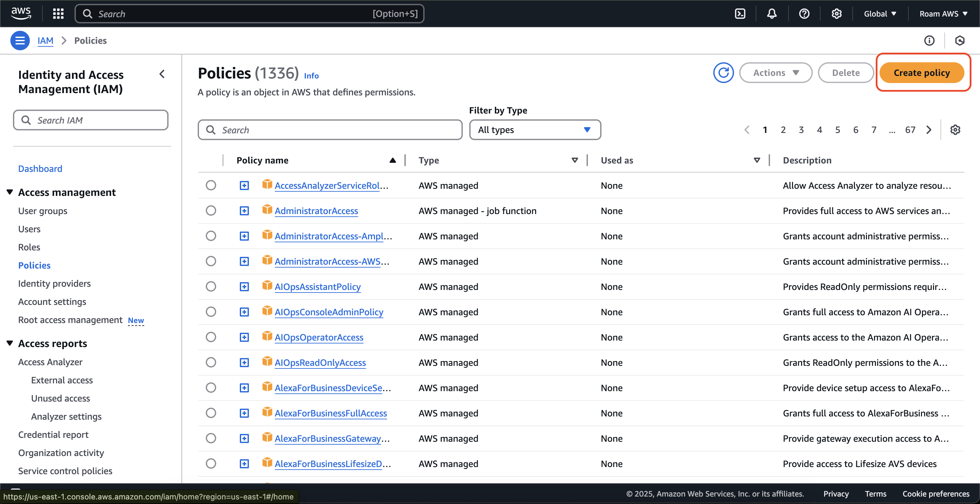This screenshot has width=980, height=504.
Task: Open the AIOpsReadOnlyAccess policy link
Action: point(320,362)
